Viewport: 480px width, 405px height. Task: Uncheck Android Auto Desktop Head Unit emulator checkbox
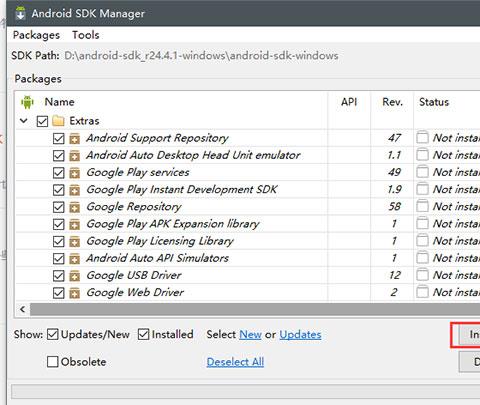click(59, 156)
